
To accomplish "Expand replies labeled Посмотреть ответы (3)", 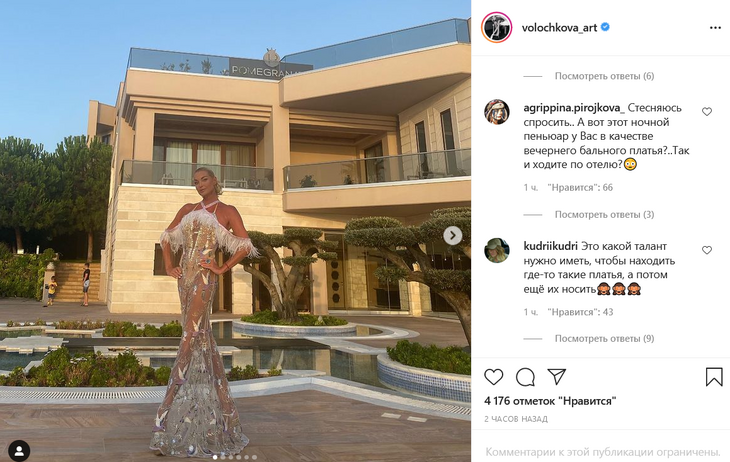I will [604, 215].
